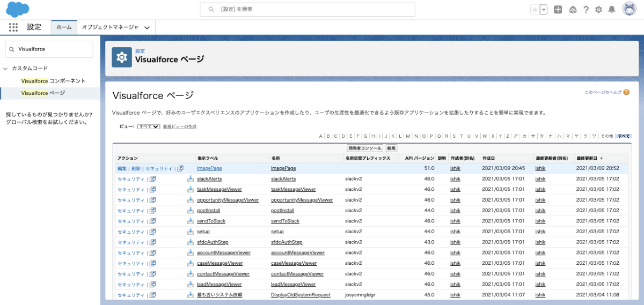
Task: Click josysmngldgr namespace prefix cell
Action: [360, 295]
